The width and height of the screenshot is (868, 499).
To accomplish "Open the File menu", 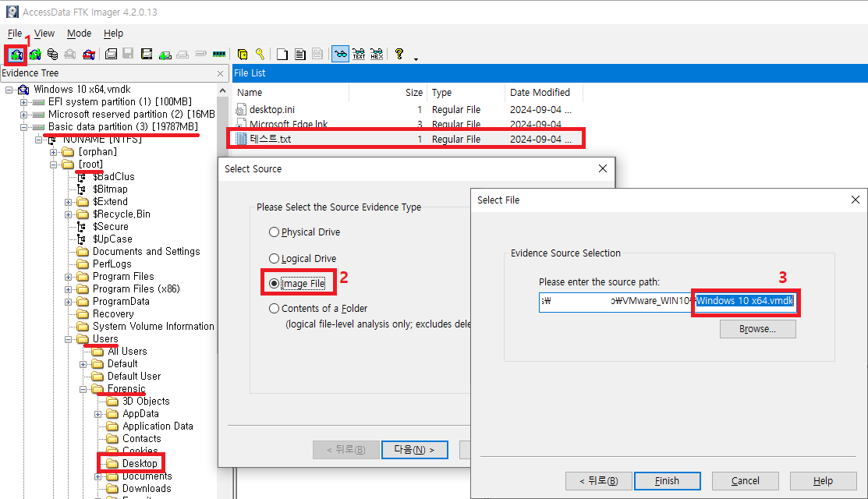I will (15, 34).
